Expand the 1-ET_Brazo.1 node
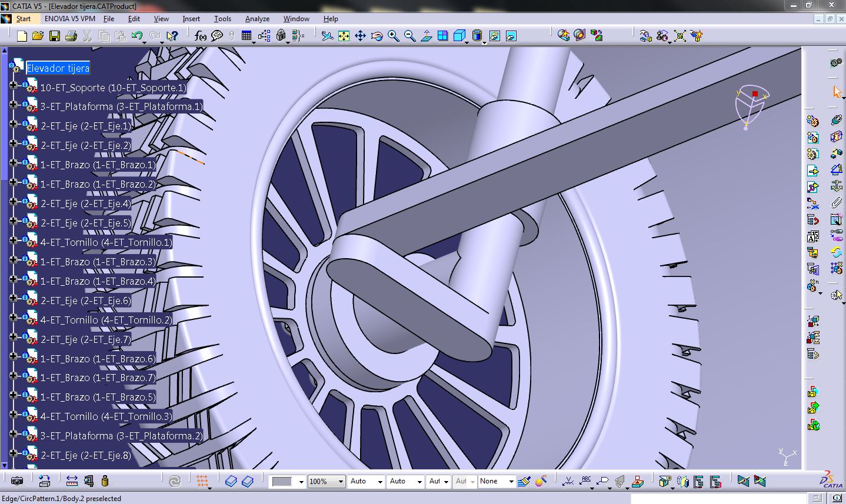Screen dimensions: 846x504 click(13, 163)
